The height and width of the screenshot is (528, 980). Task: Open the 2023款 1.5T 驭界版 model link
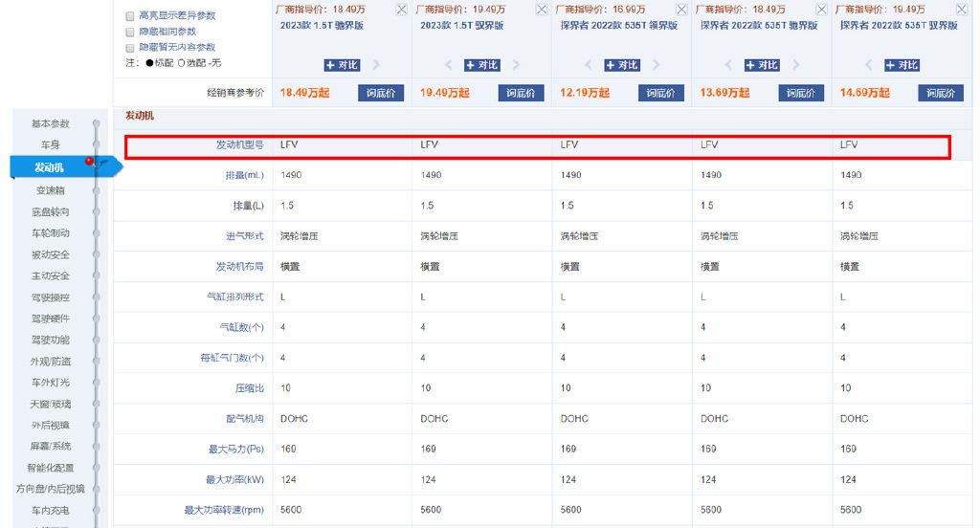(461, 26)
